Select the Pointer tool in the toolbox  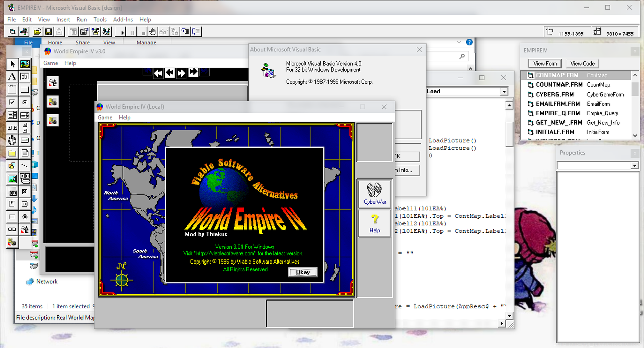[12, 64]
